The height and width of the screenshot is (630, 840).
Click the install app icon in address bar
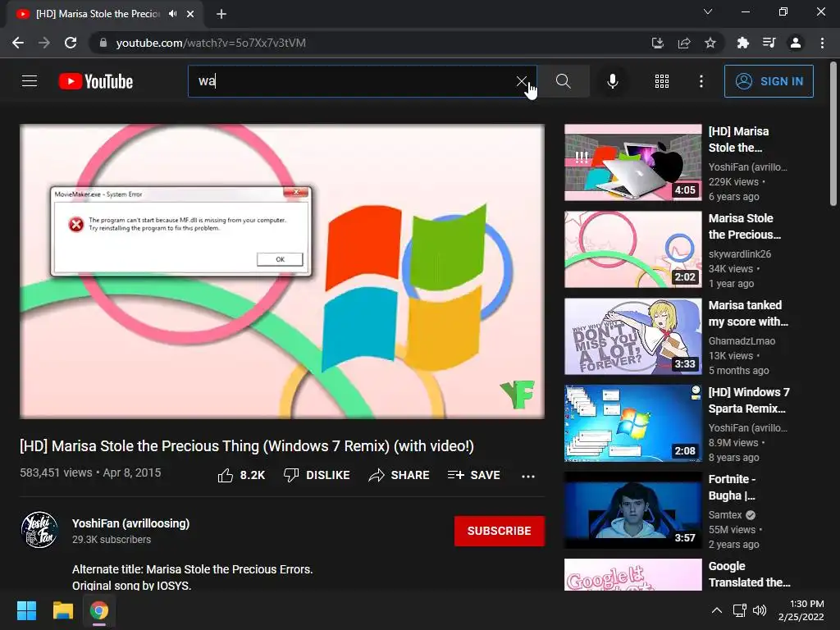click(x=658, y=43)
